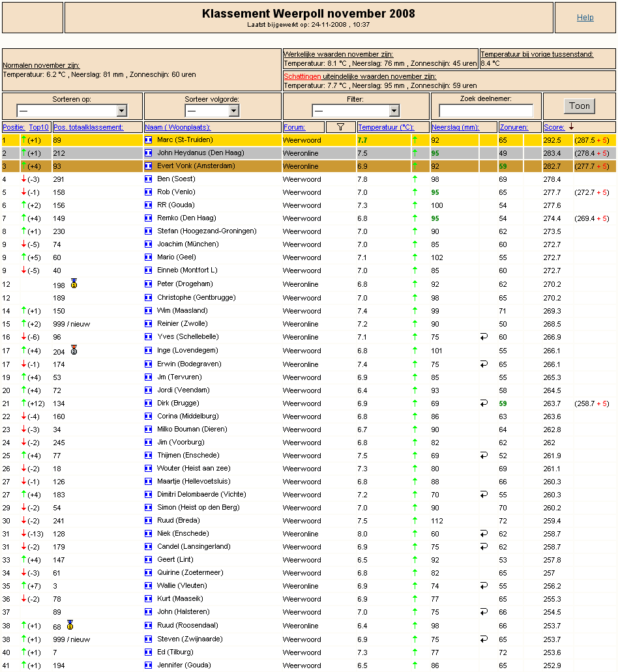The width and height of the screenshot is (618, 672).
Task: Click the return arrow icon in Yves (Schellebelle) row
Action: click(484, 337)
